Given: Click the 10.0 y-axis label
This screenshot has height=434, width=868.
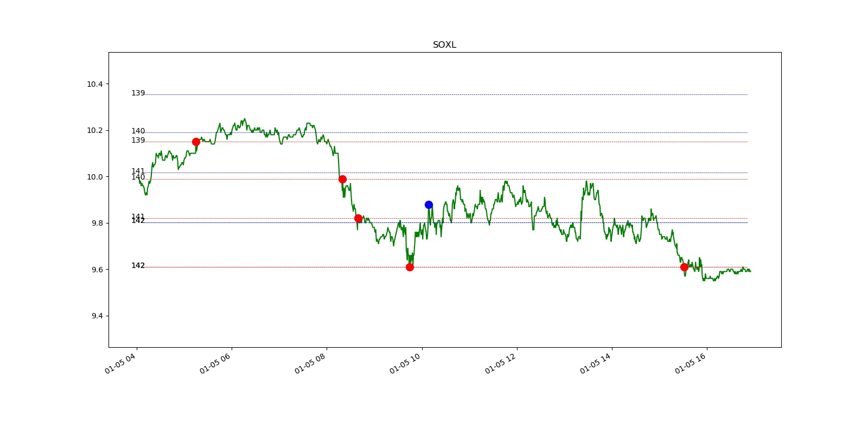Looking at the screenshot, I should [94, 177].
